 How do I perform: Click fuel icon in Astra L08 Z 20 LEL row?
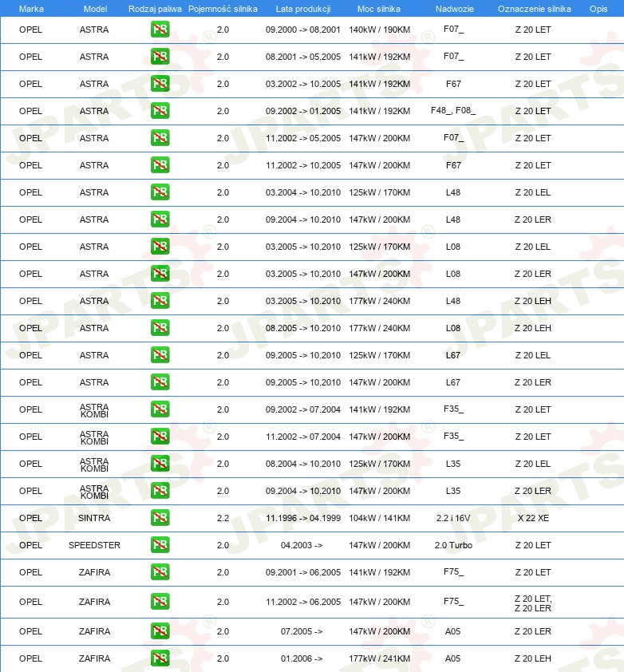pyautogui.click(x=160, y=247)
